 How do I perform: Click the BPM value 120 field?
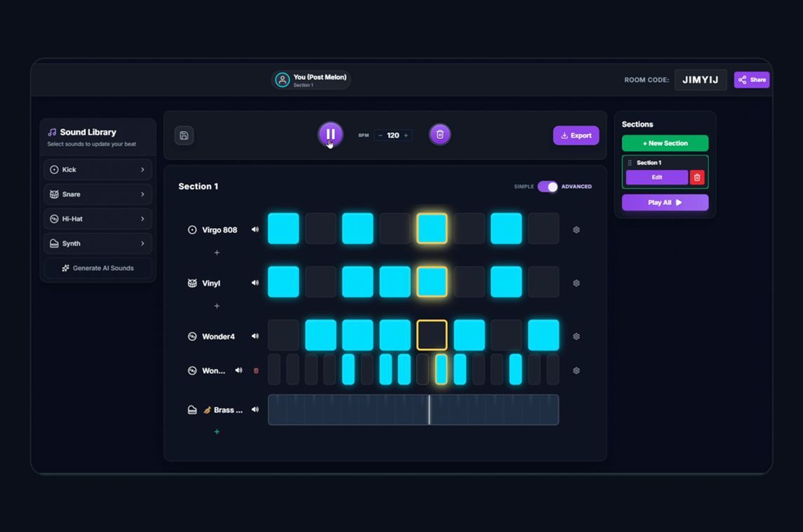click(393, 135)
